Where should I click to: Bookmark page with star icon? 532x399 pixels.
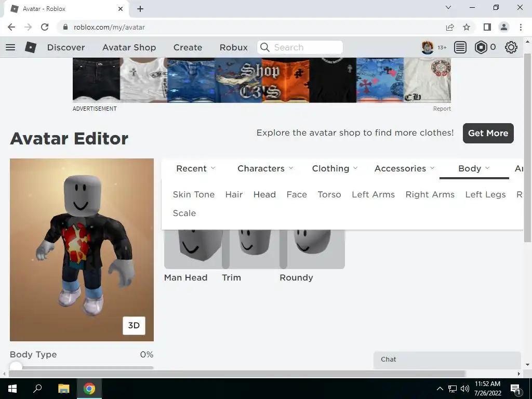467,27
